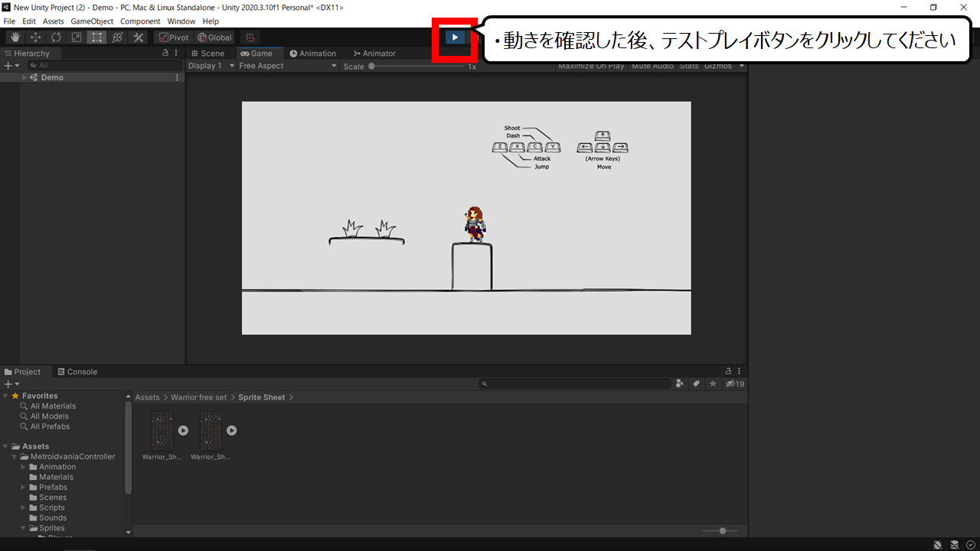Select All Materials favorite

click(53, 406)
